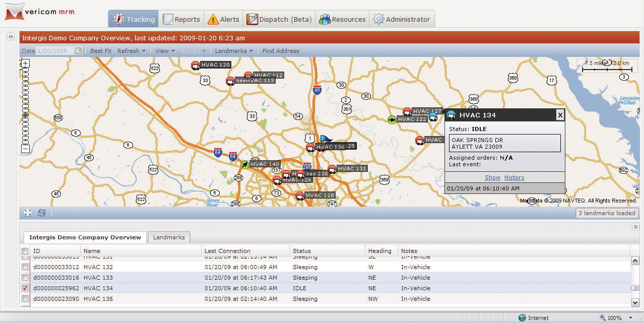Click the Show link in popup
Screen dimensions: 644x324
click(492, 177)
